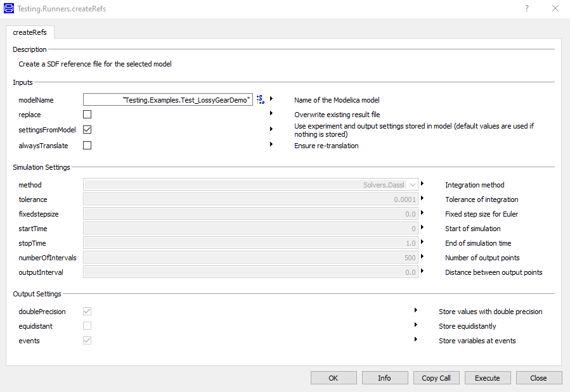Expand the arrow menu for equidistant
The width and height of the screenshot is (570, 392).
[x=416, y=325]
